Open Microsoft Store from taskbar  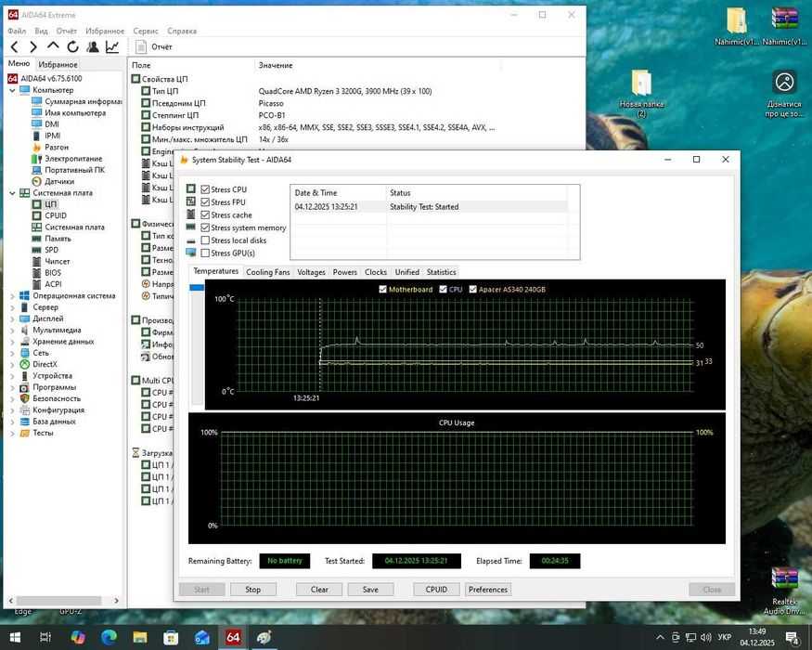click(x=171, y=637)
